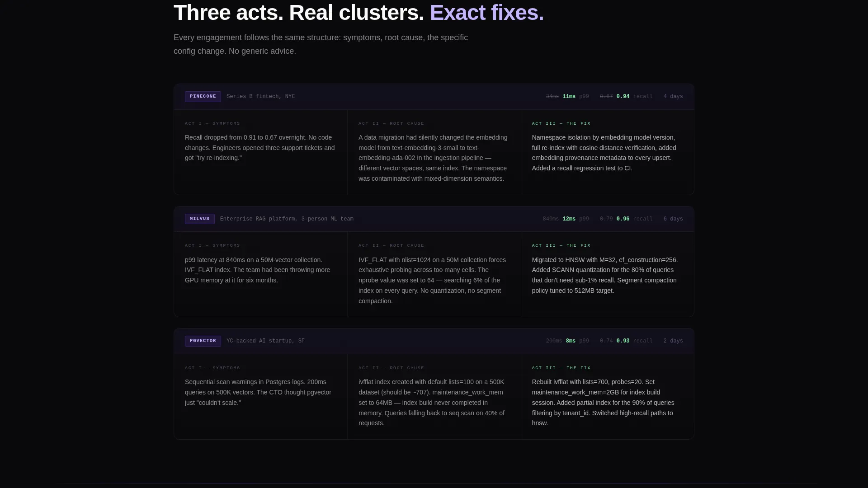Image resolution: width=868 pixels, height=488 pixels.
Task: Click the PINECONE badge
Action: coord(203,97)
